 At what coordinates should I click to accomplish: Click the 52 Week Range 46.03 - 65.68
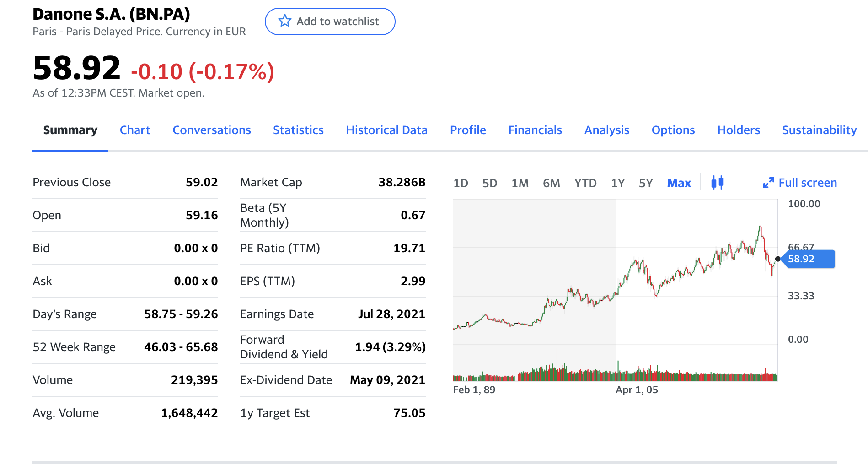(181, 347)
